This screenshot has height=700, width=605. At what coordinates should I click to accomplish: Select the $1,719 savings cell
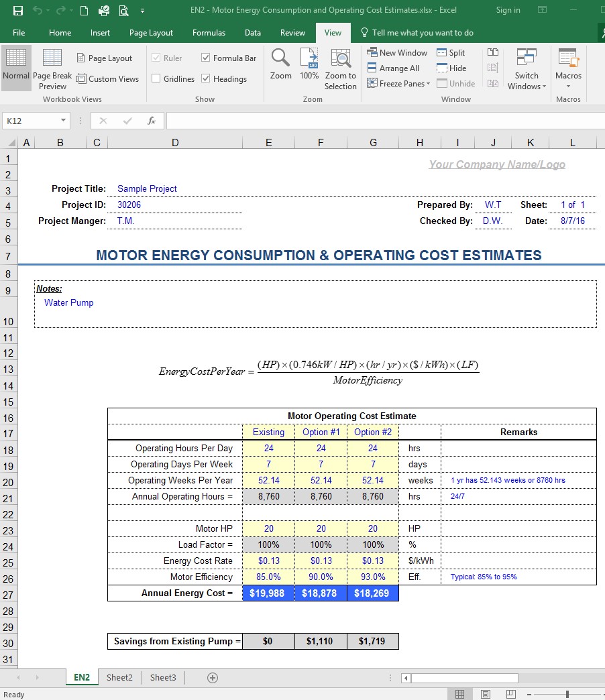pyautogui.click(x=373, y=642)
